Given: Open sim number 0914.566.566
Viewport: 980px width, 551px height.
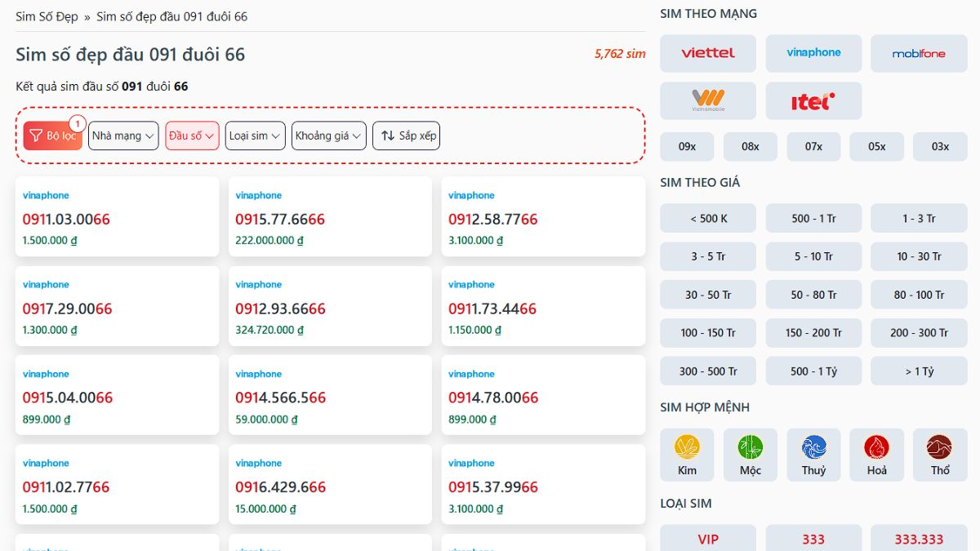Looking at the screenshot, I should tap(280, 398).
